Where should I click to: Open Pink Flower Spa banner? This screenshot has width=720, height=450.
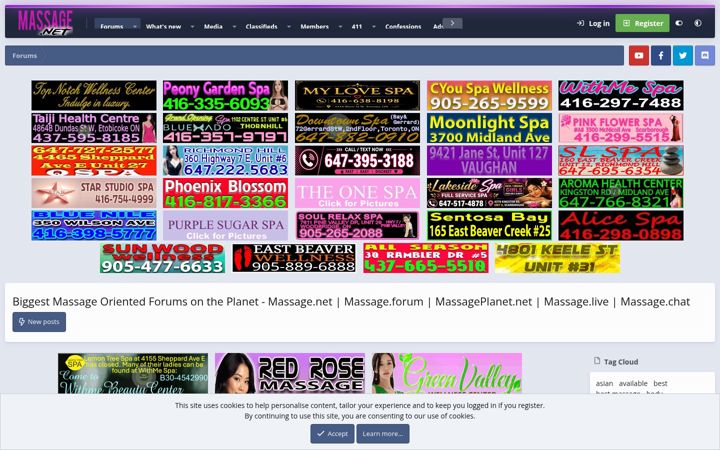(621, 128)
